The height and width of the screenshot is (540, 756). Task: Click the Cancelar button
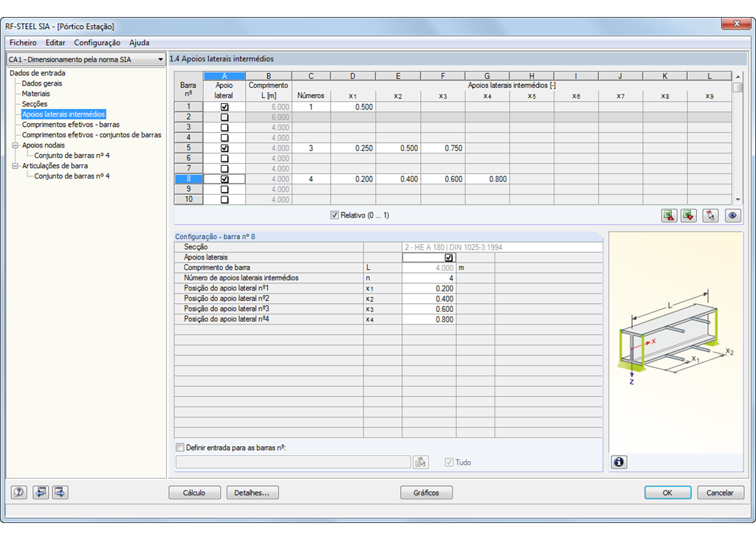coord(721,493)
